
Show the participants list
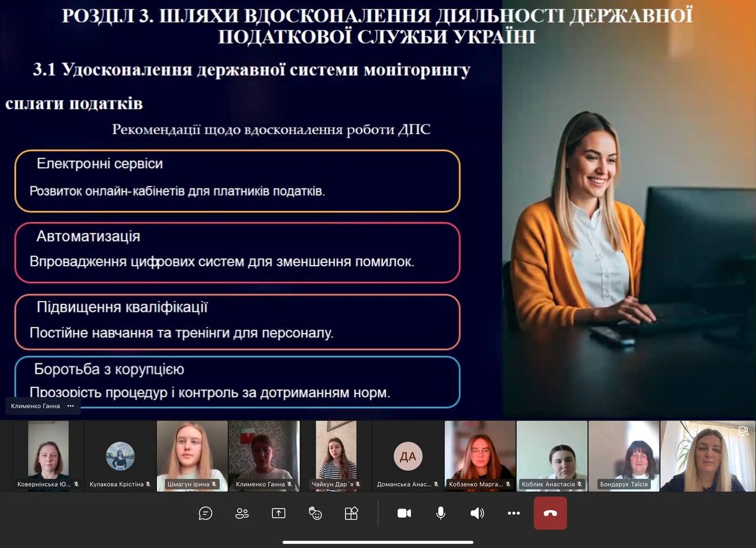242,513
